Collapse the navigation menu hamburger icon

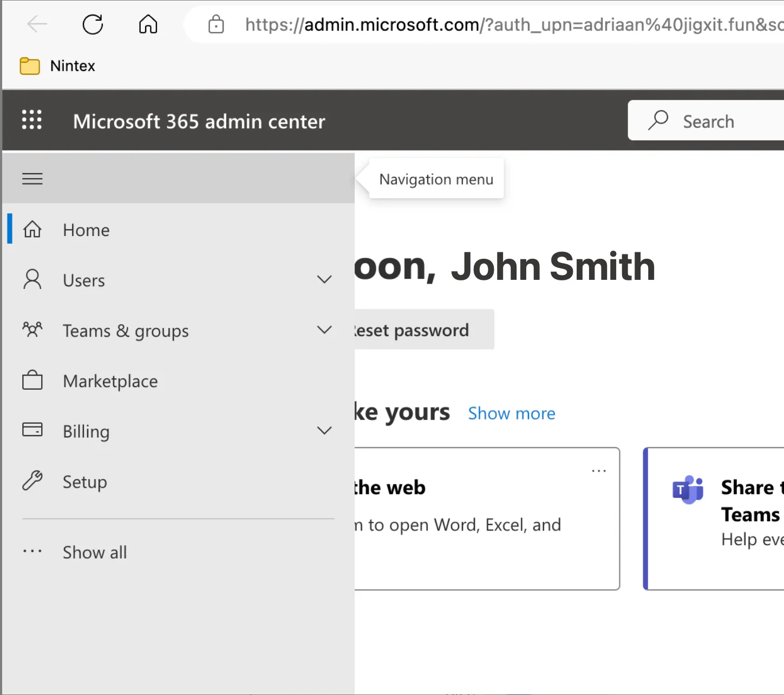pyautogui.click(x=32, y=179)
